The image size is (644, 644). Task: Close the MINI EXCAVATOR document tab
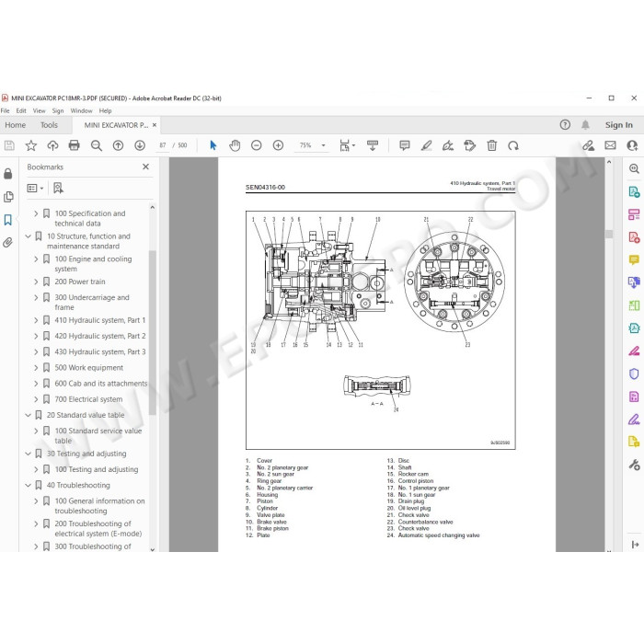155,125
